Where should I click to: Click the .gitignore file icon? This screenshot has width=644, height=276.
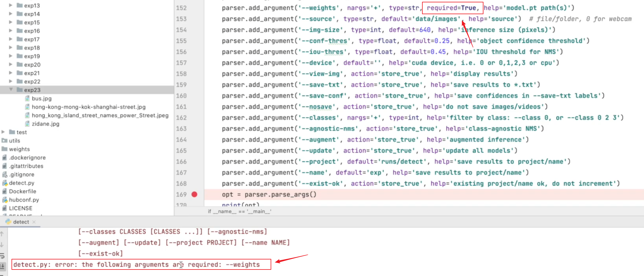click(x=4, y=174)
